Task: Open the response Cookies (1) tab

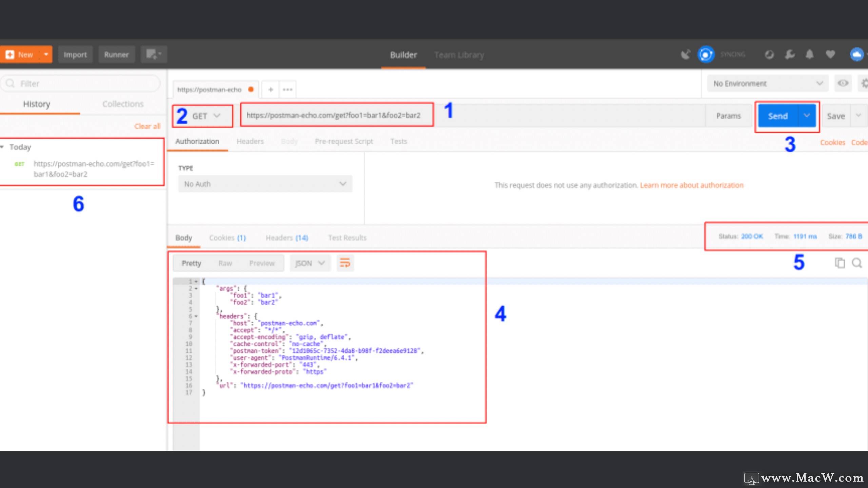Action: point(227,238)
